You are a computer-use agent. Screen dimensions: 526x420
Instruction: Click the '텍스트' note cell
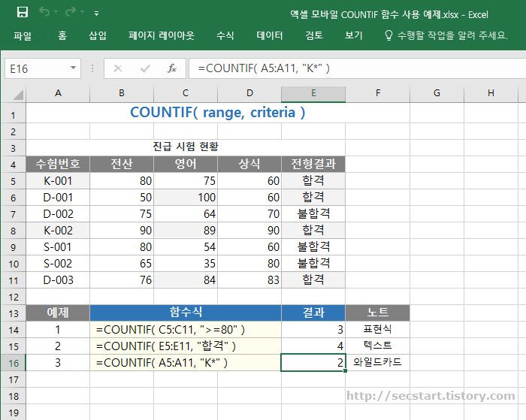point(377,346)
